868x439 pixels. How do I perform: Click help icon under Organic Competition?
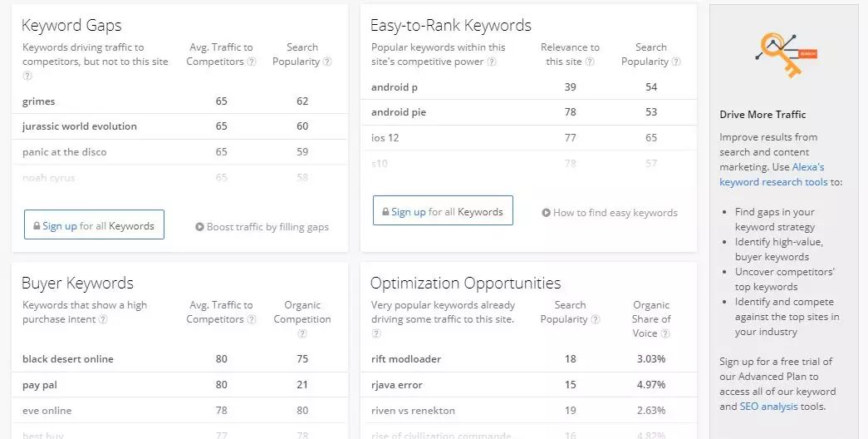tap(302, 333)
